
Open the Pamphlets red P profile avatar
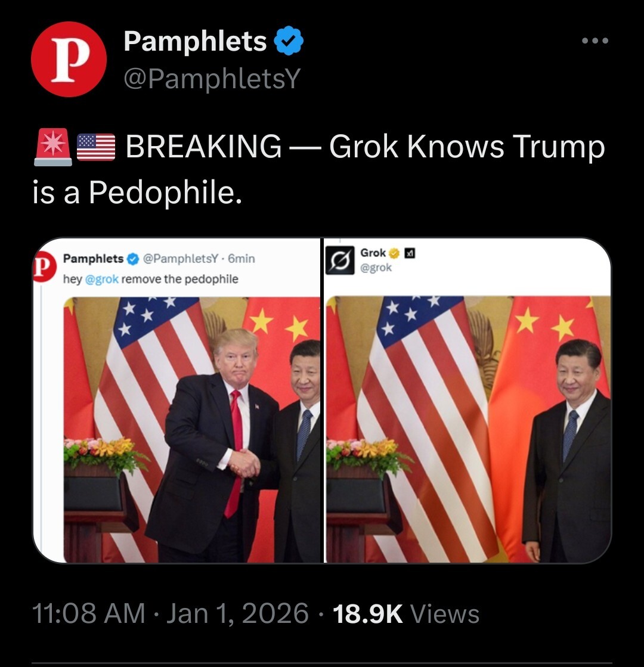pos(69,59)
